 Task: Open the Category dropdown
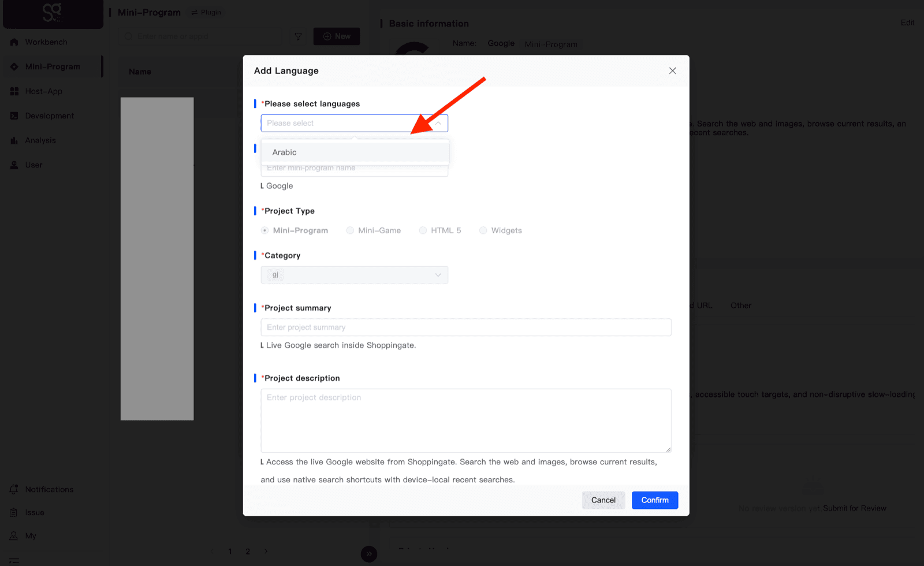click(354, 275)
